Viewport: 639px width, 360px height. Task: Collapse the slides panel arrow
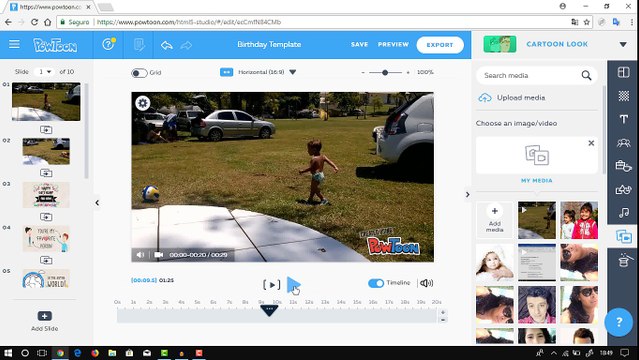coord(97,203)
